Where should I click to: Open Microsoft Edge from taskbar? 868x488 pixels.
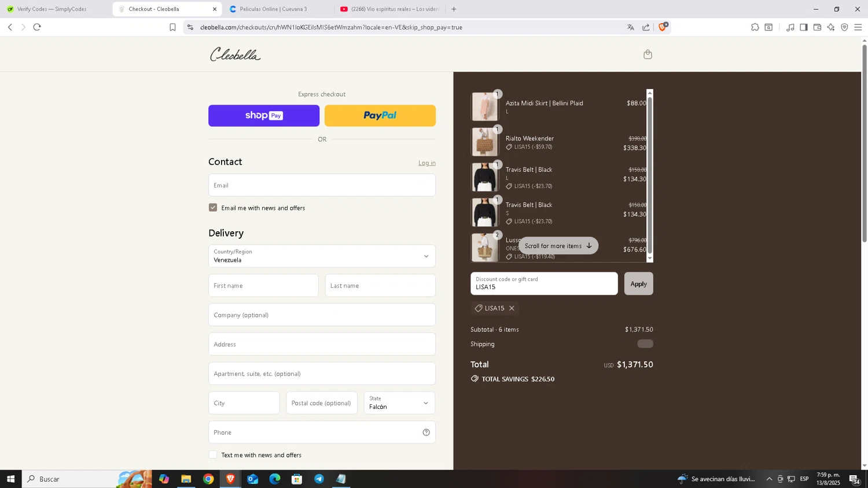coord(275,479)
